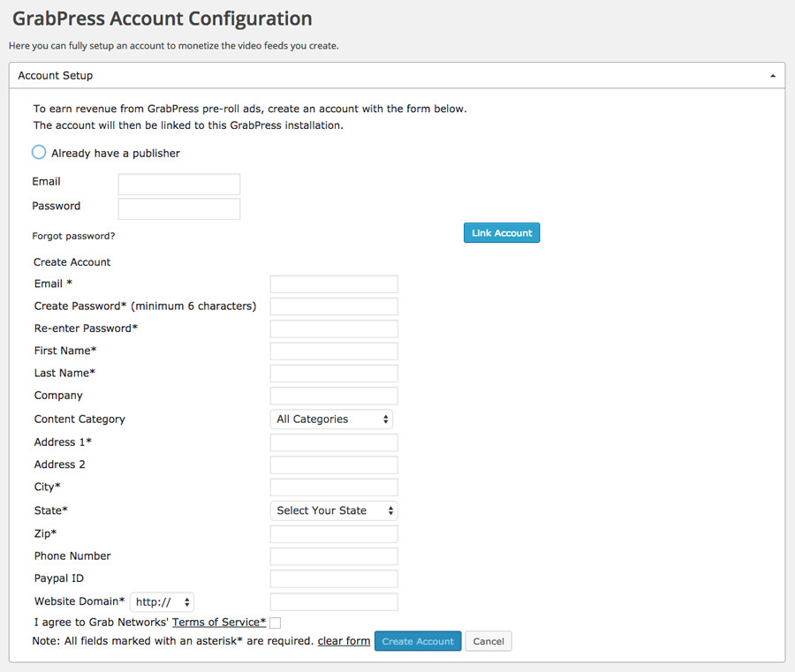Click the Create Account section heading
795x672 pixels.
click(x=72, y=262)
